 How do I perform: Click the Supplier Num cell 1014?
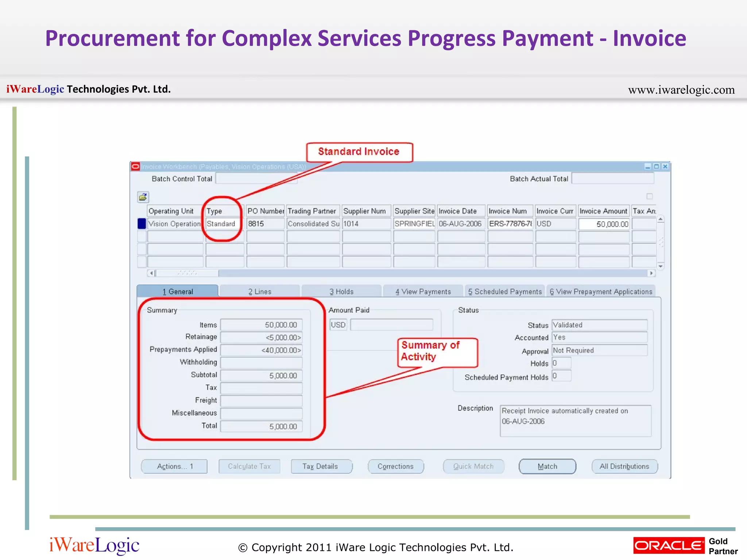pos(367,223)
